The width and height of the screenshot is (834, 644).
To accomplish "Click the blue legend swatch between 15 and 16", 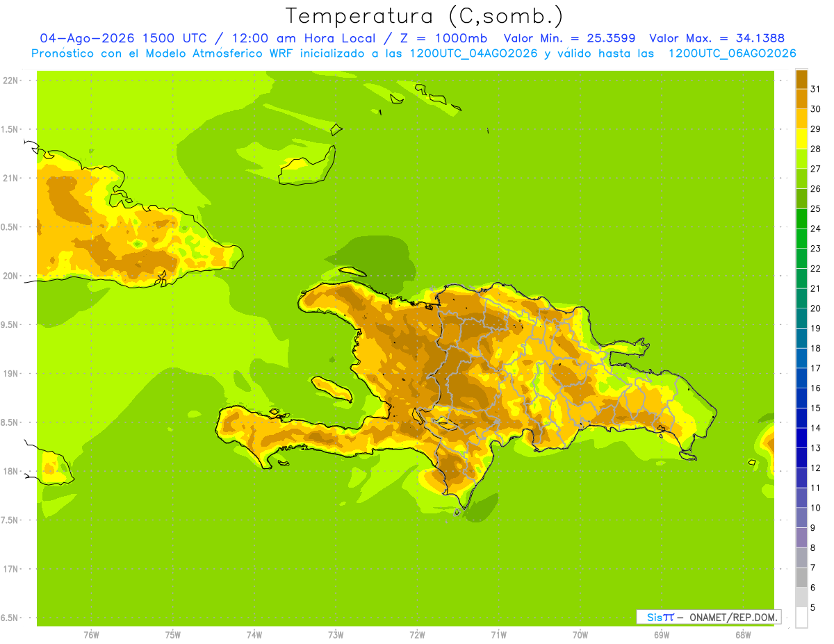I will tap(801, 398).
